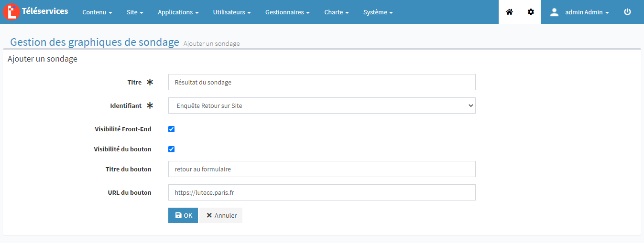Focus the Titre du bouton field
644x243 pixels.
322,169
